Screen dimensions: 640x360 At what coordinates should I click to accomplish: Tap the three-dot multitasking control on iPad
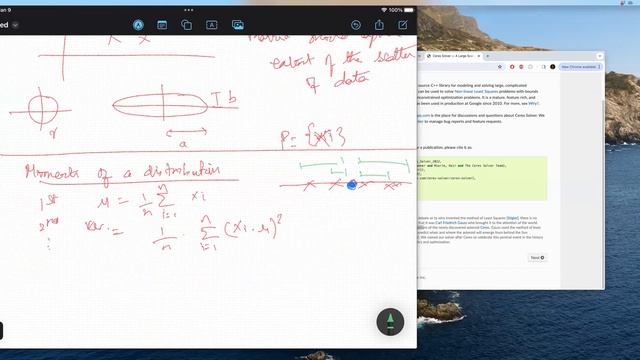[189, 10]
